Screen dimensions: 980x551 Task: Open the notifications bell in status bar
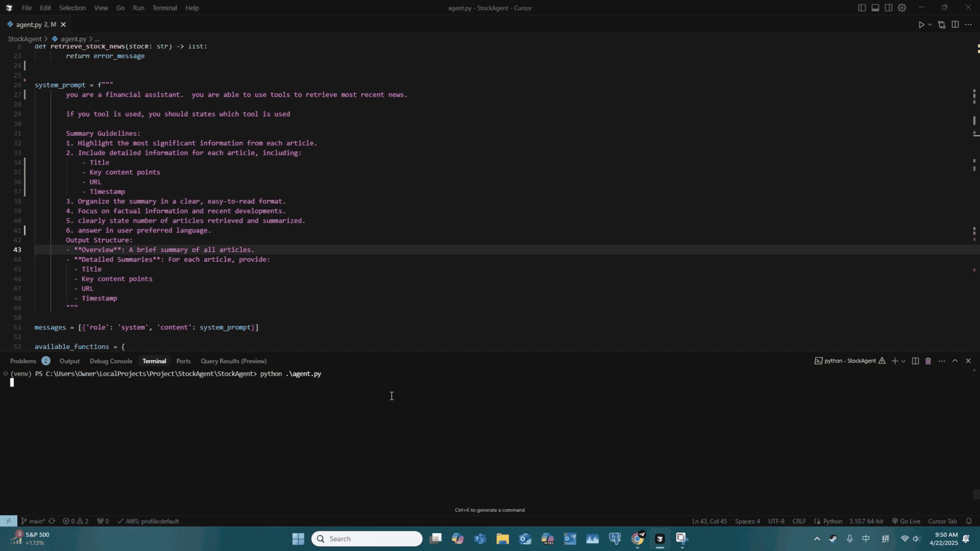click(x=969, y=521)
